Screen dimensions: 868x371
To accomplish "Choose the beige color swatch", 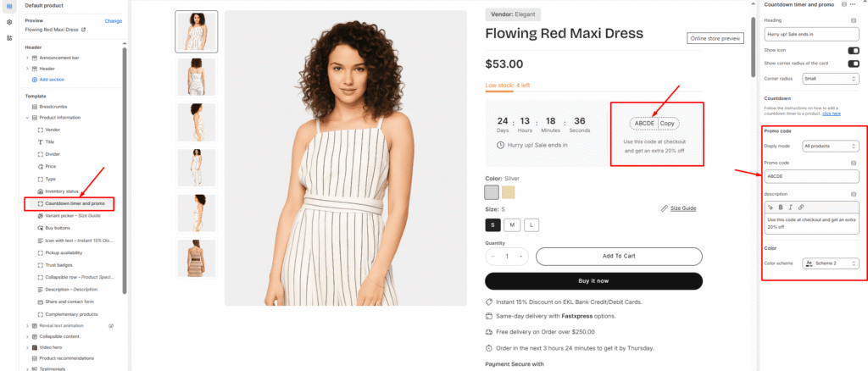I will [508, 192].
